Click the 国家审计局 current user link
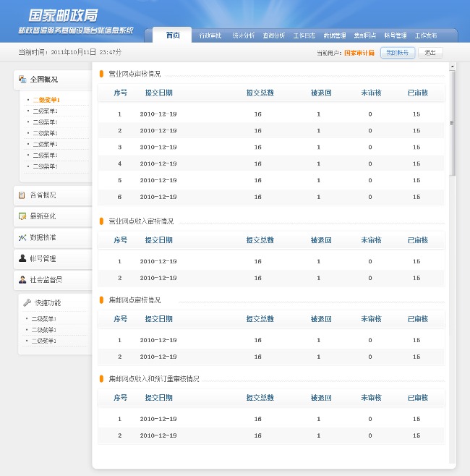Image resolution: width=470 pixels, height=476 pixels. [x=359, y=53]
